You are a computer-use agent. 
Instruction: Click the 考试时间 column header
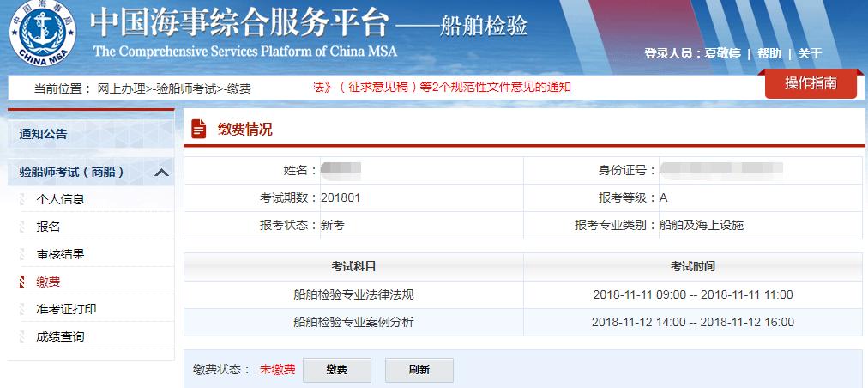pyautogui.click(x=692, y=266)
